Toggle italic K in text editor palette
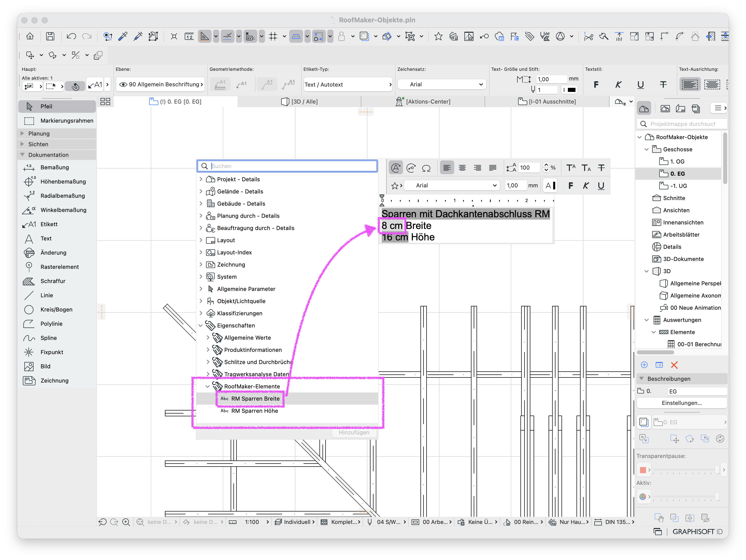The width and height of the screenshot is (746, 560). pyautogui.click(x=586, y=186)
